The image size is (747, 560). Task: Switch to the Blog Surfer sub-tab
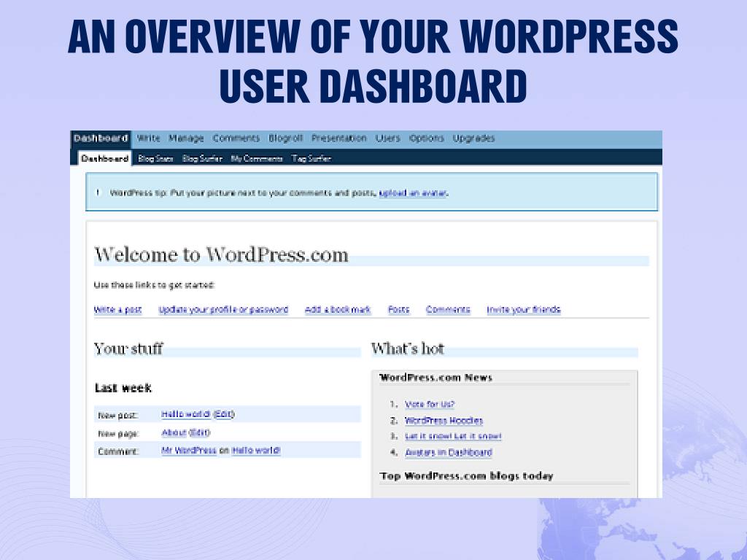click(202, 158)
